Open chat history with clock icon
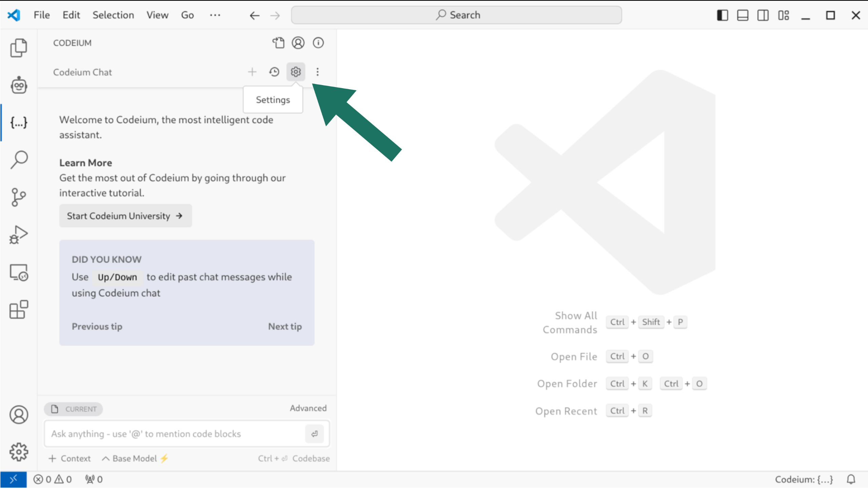Screen dimensions: 868x489 [x=274, y=72]
